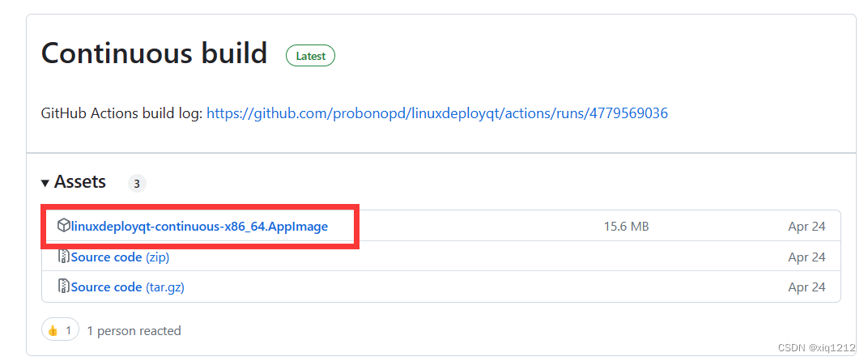Click the archive icon beside Source code (tar.gz)
This screenshot has width=868, height=361.
click(64, 287)
